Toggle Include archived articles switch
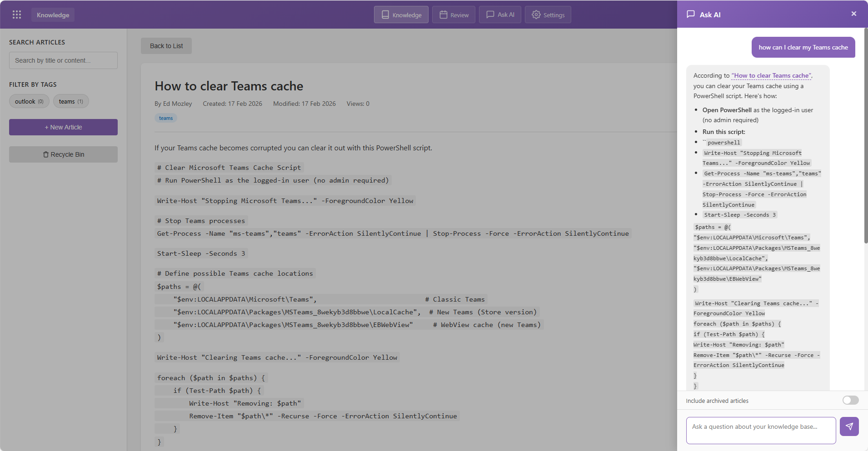The image size is (868, 451). [851, 400]
